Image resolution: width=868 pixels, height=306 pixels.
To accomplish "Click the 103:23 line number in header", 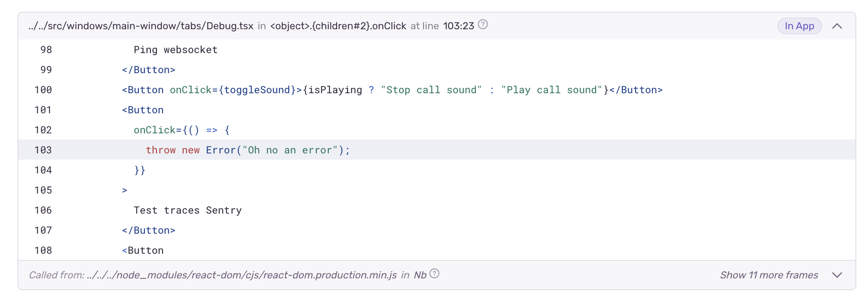I will (458, 26).
